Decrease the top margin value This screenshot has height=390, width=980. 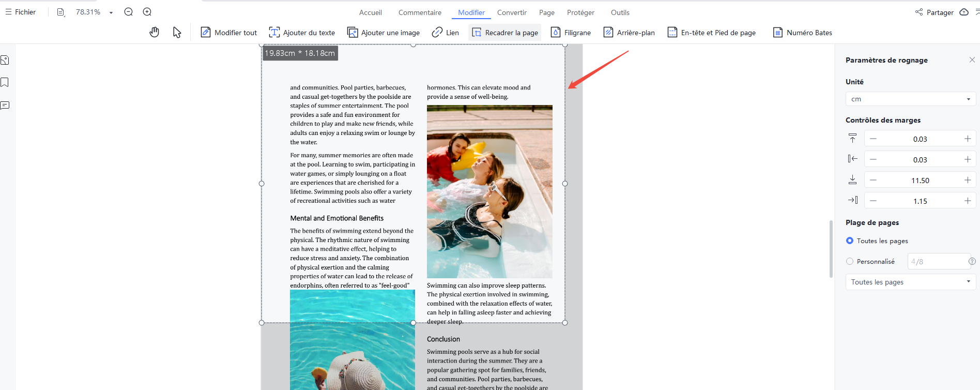tap(873, 139)
